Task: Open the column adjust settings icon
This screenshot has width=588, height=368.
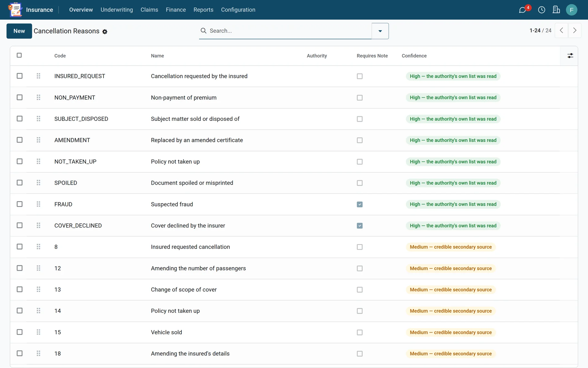Action: click(x=570, y=56)
